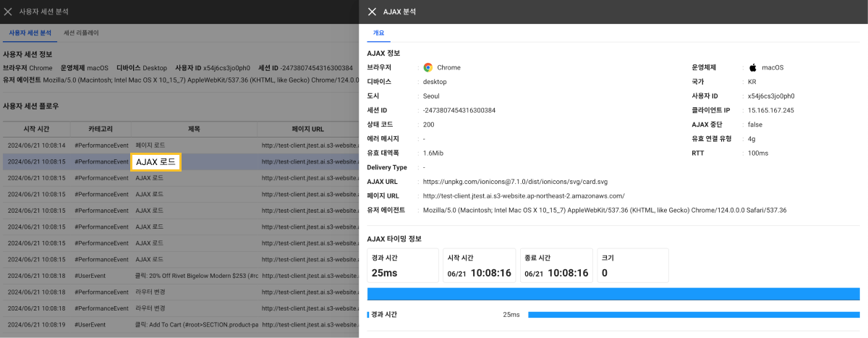Close the AJAX 분석 panel
The height and width of the screenshot is (338, 868).
point(372,12)
